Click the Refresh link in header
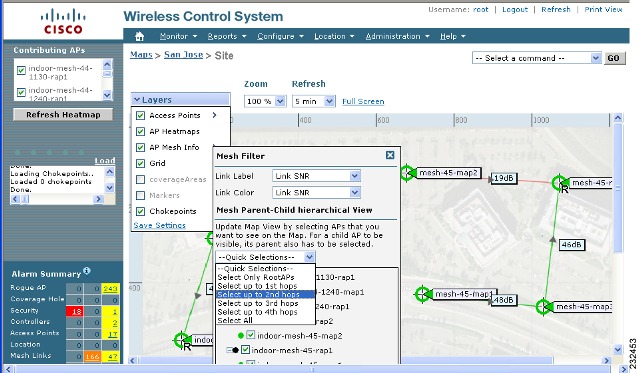This screenshot has height=373, width=640. pyautogui.click(x=556, y=9)
